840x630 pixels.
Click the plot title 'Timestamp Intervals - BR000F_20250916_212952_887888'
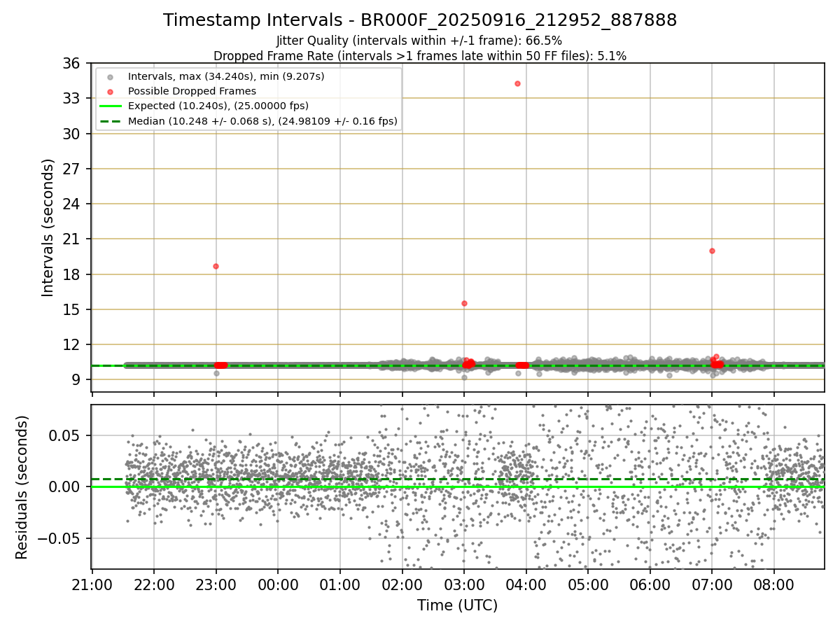[x=420, y=20]
